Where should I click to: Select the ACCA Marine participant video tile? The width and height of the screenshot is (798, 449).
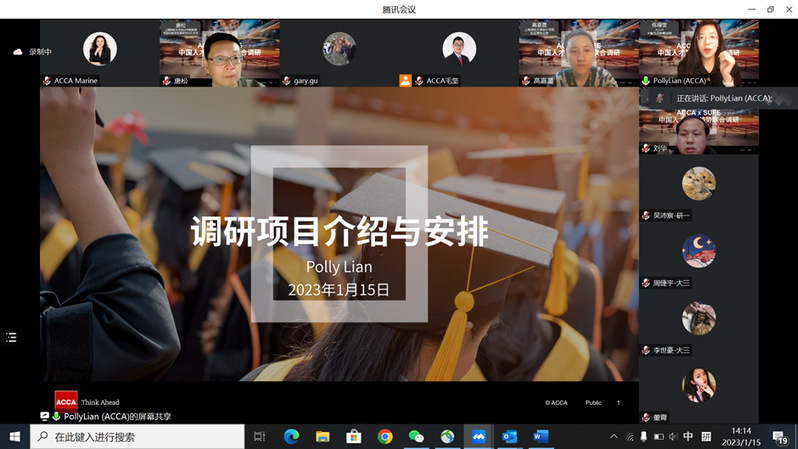tap(99, 52)
